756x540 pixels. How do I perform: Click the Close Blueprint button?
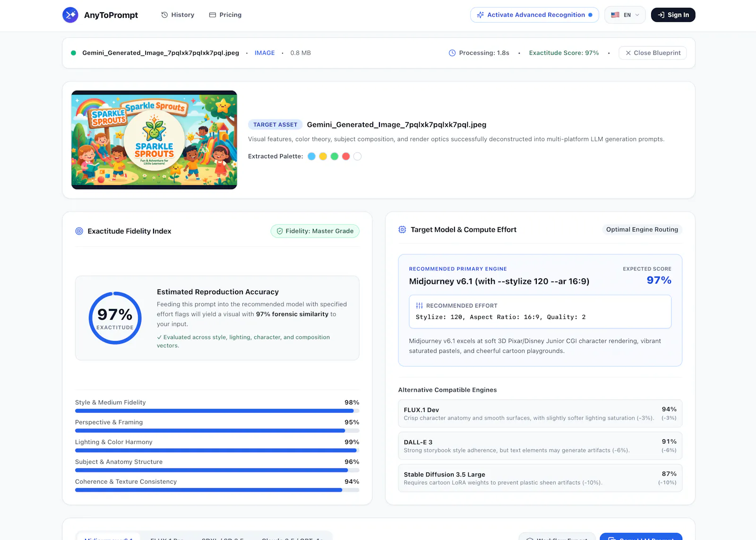click(653, 53)
